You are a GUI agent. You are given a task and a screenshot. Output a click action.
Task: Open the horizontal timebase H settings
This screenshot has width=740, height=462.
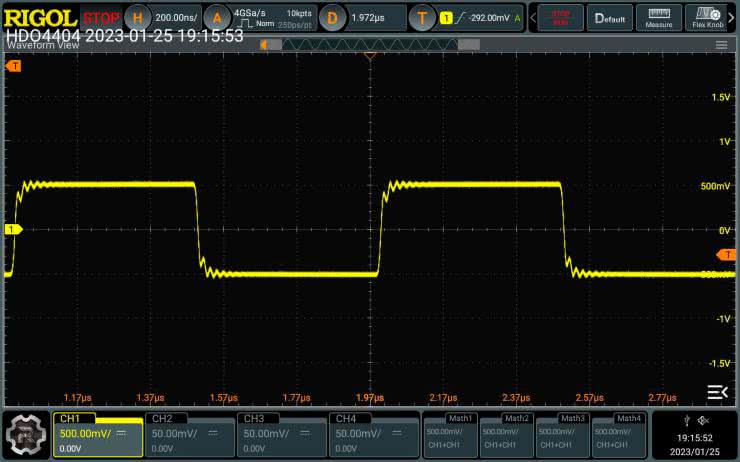(x=138, y=17)
